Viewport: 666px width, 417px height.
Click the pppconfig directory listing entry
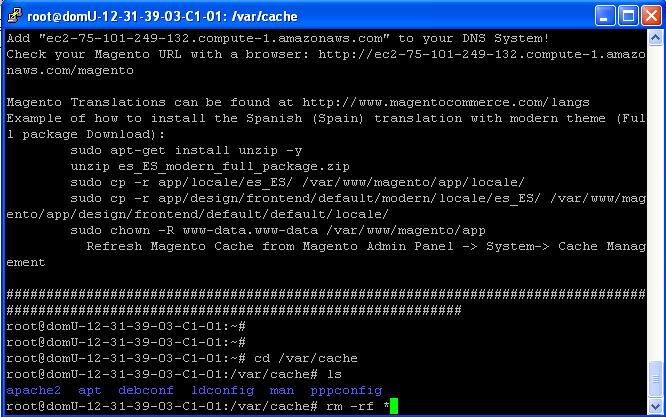tap(346, 391)
